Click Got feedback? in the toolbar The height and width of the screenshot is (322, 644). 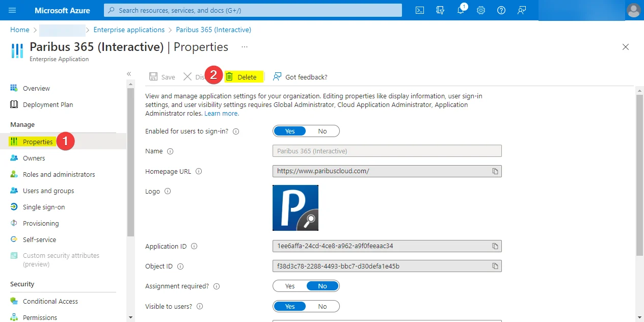(300, 77)
